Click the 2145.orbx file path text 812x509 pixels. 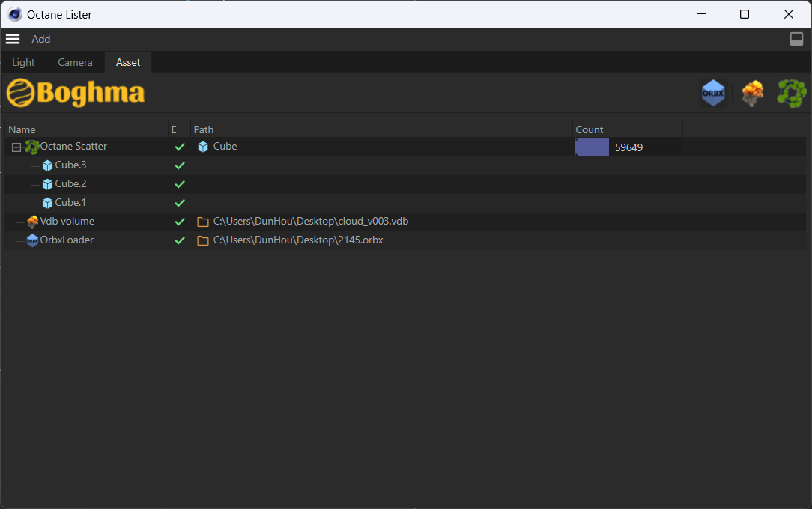[x=298, y=240]
